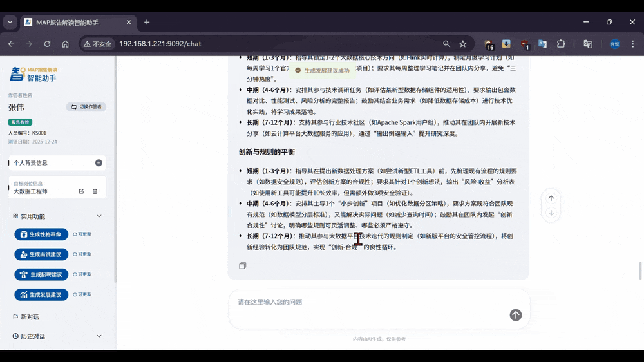The width and height of the screenshot is (644, 362).
Task: Click the Google Translate toolbar icon
Action: click(x=588, y=44)
